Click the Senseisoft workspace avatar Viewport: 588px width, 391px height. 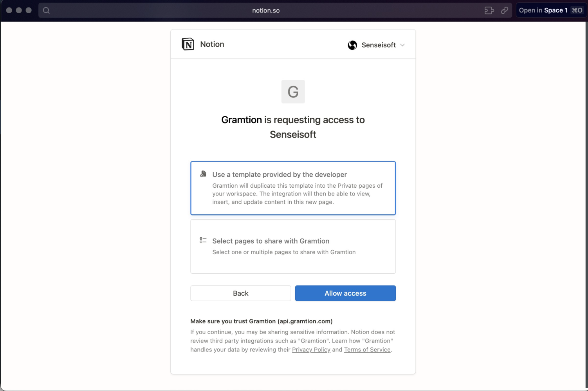click(x=352, y=45)
